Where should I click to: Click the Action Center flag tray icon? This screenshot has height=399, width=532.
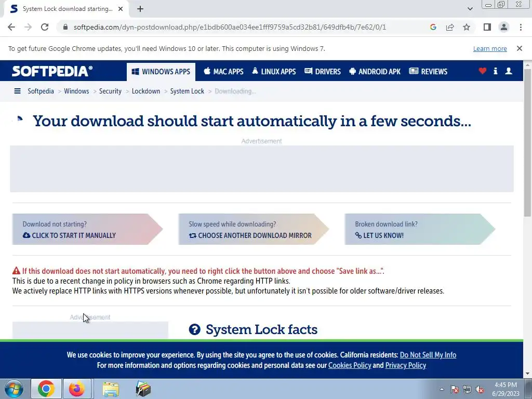coord(455,389)
